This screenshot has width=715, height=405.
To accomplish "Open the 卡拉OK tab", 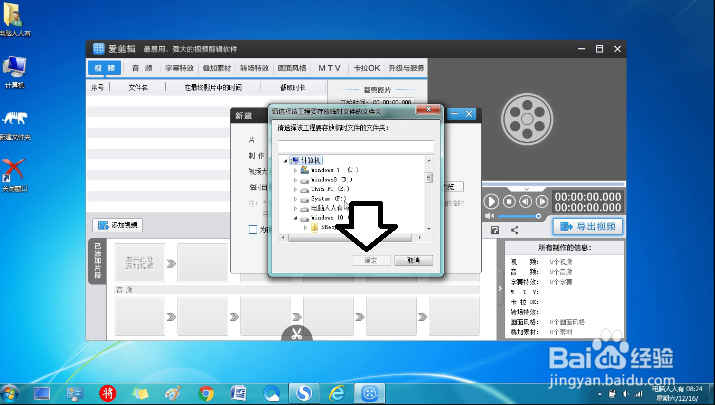I will [x=367, y=68].
